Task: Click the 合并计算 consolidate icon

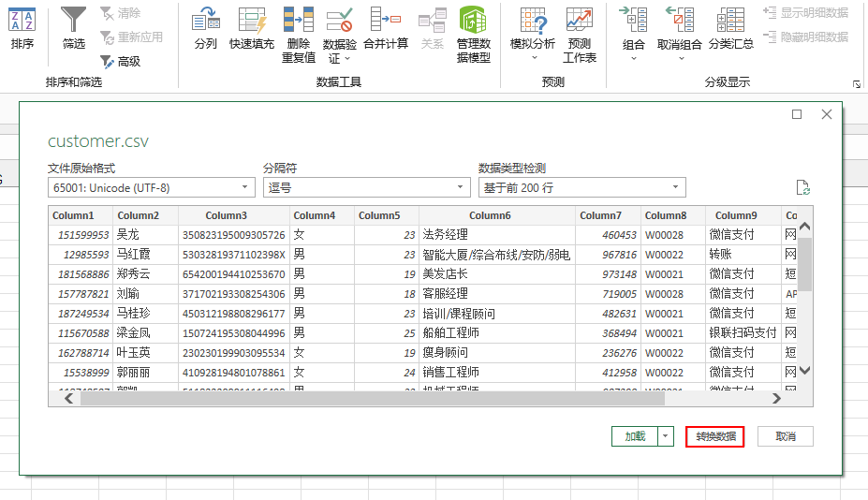Action: (x=386, y=20)
